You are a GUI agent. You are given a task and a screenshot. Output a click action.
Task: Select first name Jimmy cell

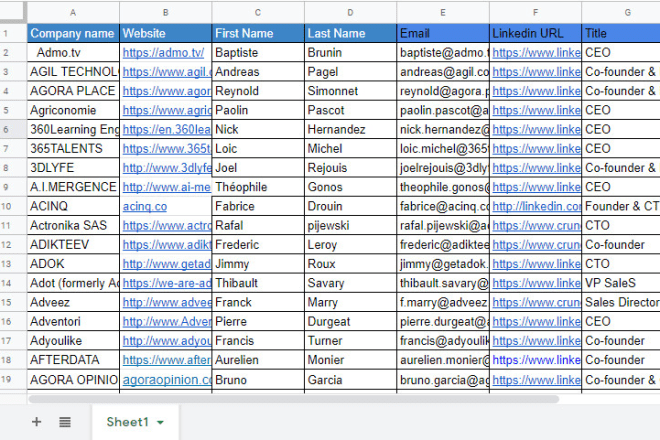click(x=258, y=264)
